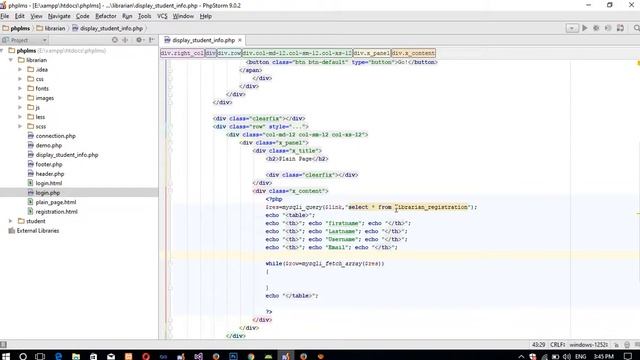Click the col-md-12 structure breadcrumb
The height and width of the screenshot is (360, 640).
coord(297,53)
